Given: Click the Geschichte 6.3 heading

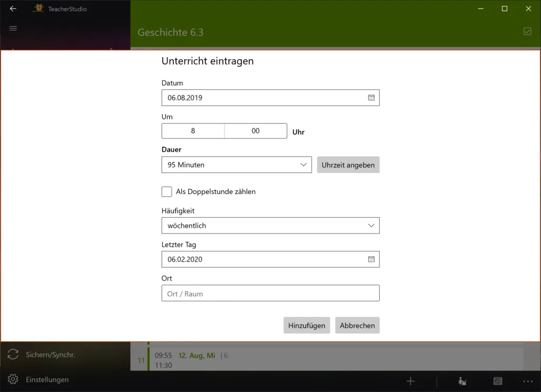Looking at the screenshot, I should (x=171, y=32).
